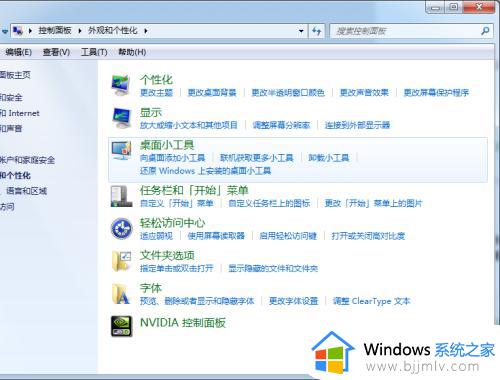Open the 字体 heading link
The image size is (500, 380).
coord(151,288)
